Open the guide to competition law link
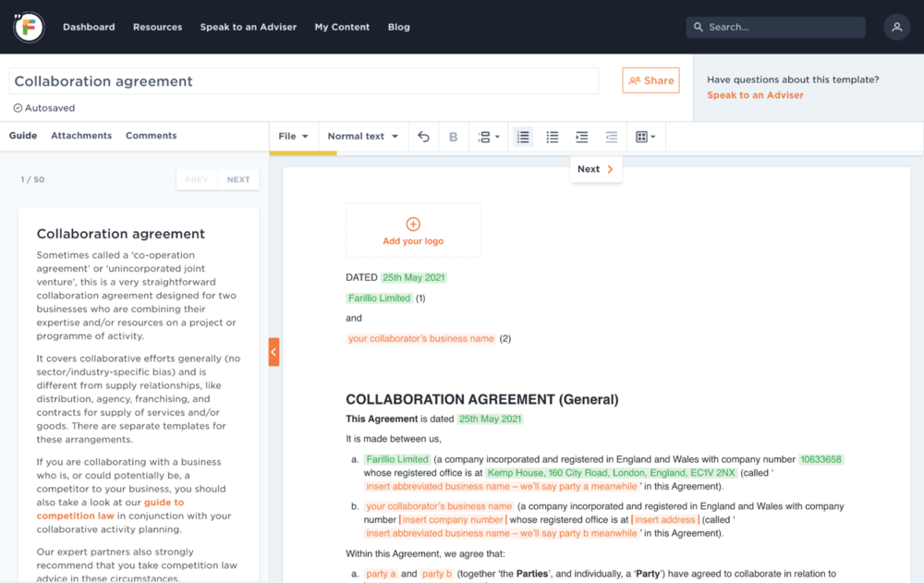Viewport: 924px width, 583px height. pos(110,509)
